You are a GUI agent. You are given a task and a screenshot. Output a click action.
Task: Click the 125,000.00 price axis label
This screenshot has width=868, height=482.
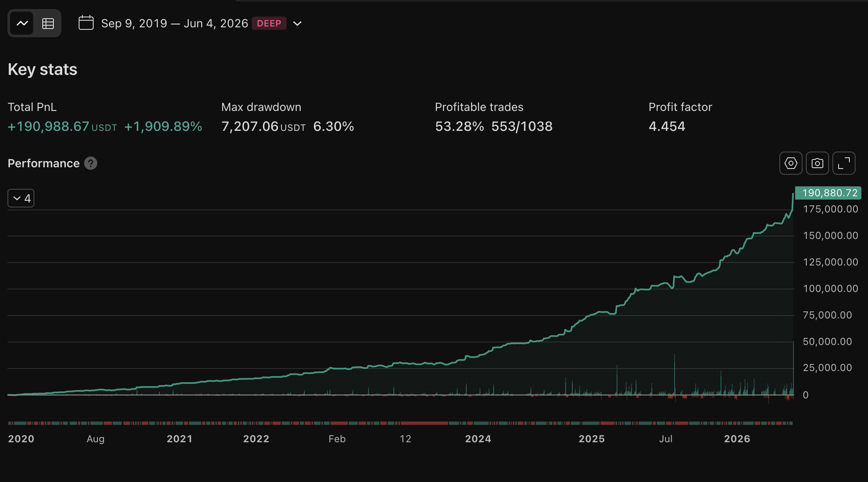(x=830, y=262)
